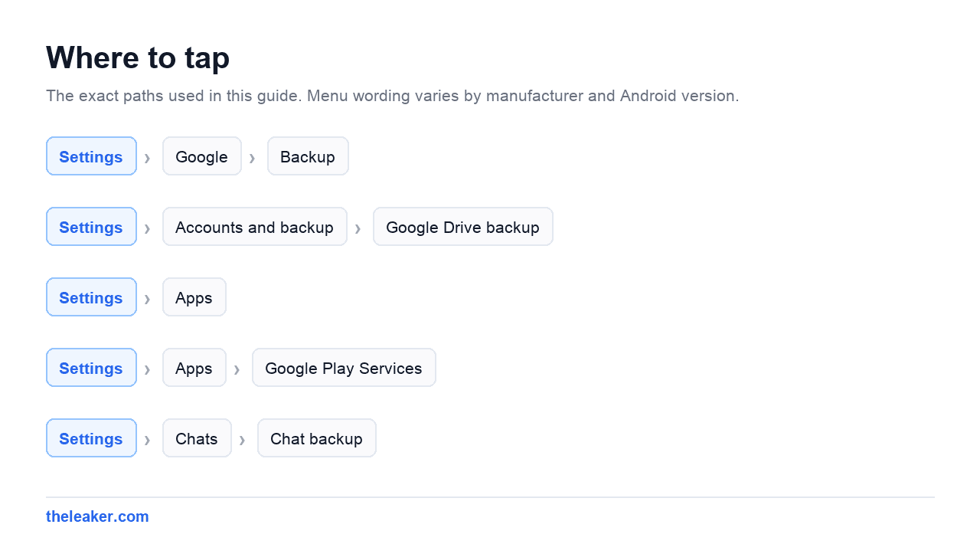Select the Google Drive backup chip
This screenshot has width=980, height=544.
(463, 227)
